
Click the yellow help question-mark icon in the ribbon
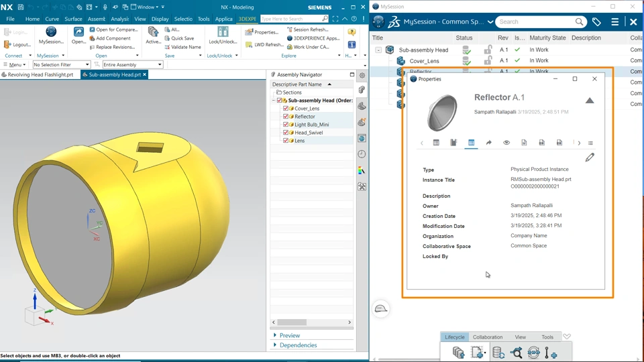352,32
